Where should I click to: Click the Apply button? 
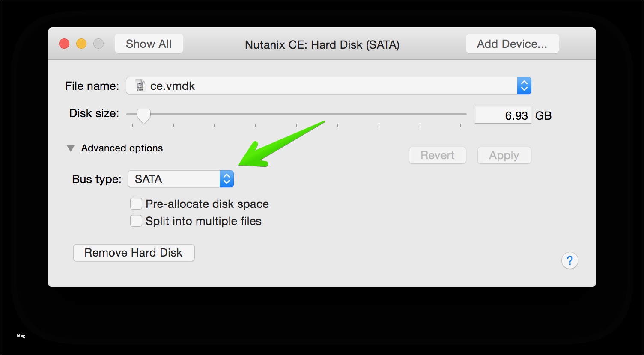click(x=504, y=155)
